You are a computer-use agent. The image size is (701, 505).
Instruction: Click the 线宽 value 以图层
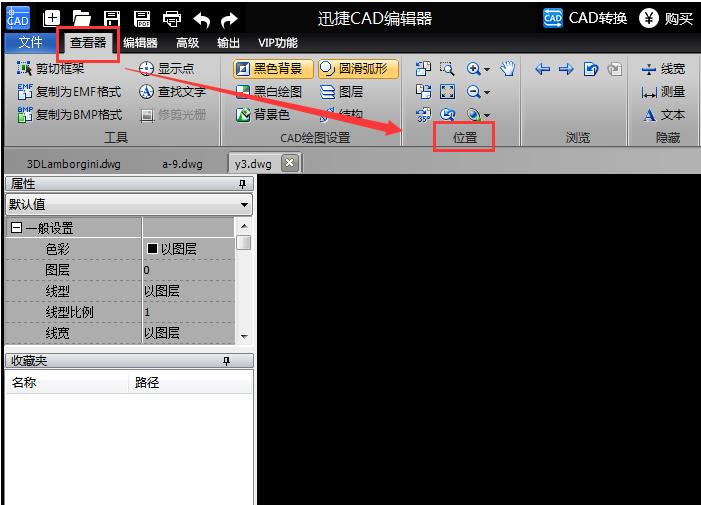tap(189, 333)
